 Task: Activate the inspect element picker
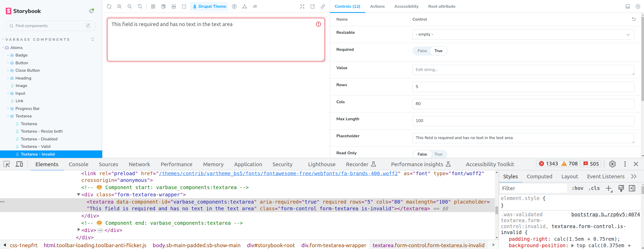[x=7, y=164]
